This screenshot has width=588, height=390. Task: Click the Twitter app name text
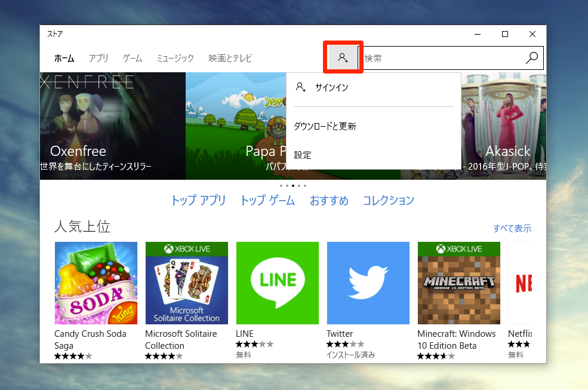(340, 334)
